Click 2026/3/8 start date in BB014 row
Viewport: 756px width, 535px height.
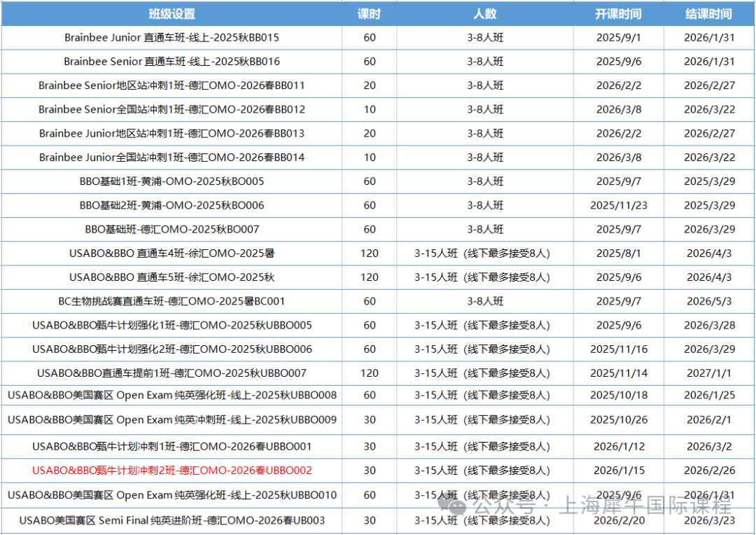coord(619,158)
